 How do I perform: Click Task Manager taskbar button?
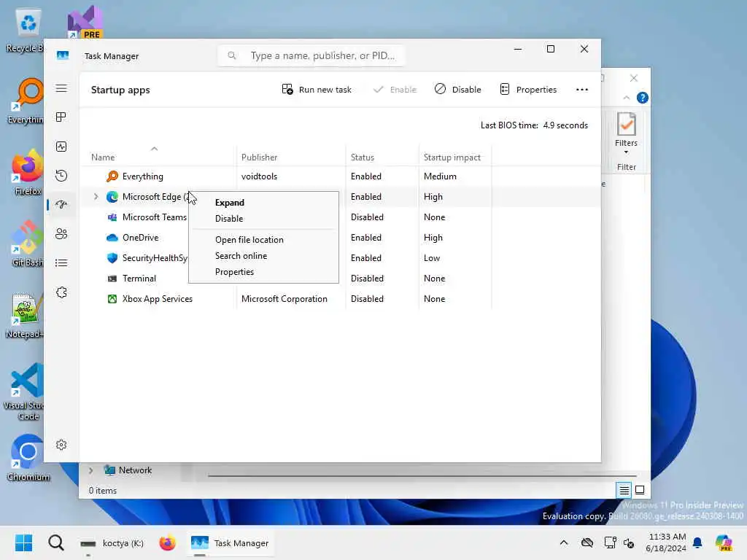[x=230, y=542]
